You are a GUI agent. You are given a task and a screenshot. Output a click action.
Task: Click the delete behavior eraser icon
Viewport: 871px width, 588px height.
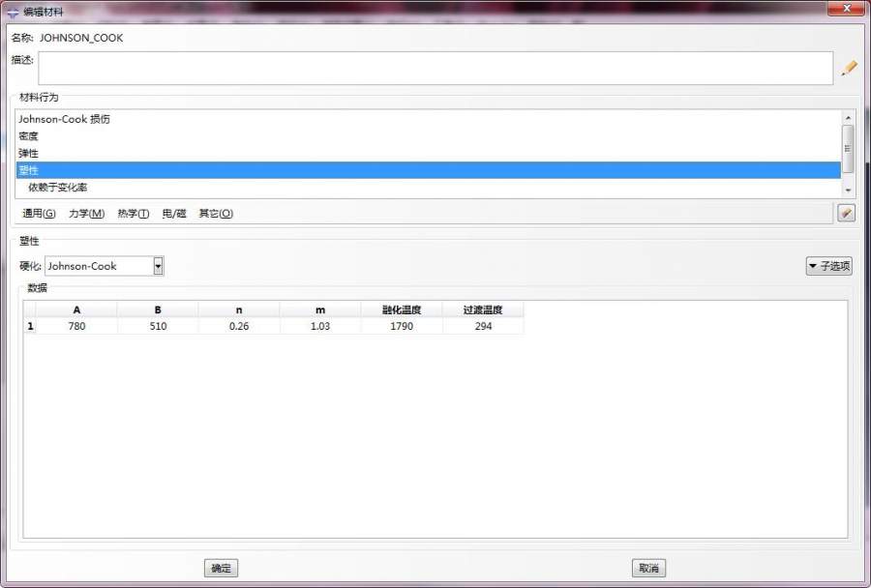[846, 213]
